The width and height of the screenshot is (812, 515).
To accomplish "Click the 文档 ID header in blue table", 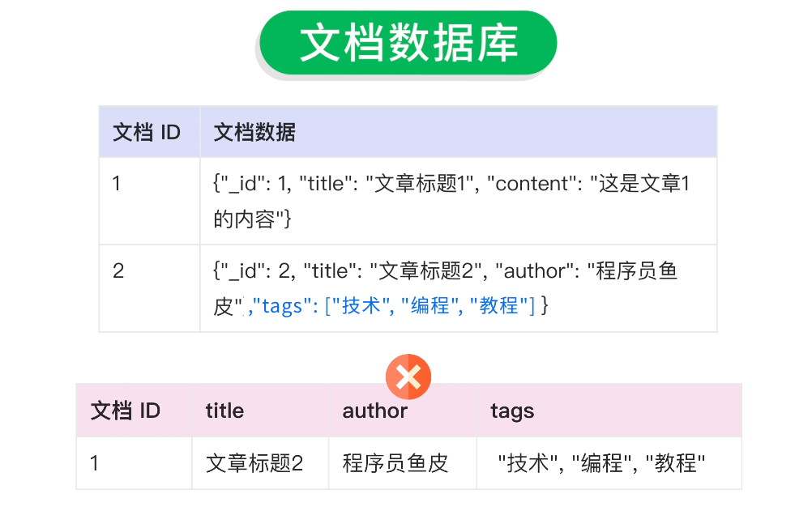I will pyautogui.click(x=147, y=133).
